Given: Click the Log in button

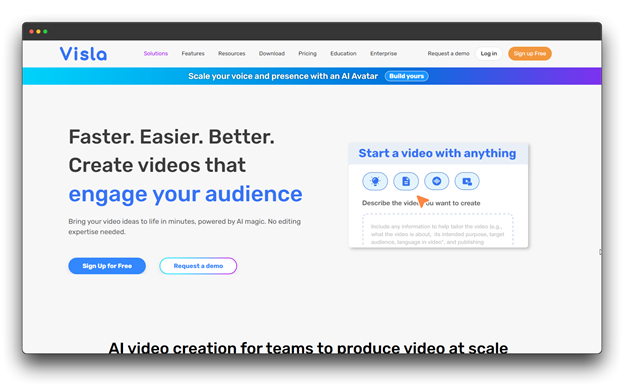Looking at the screenshot, I should point(489,53).
